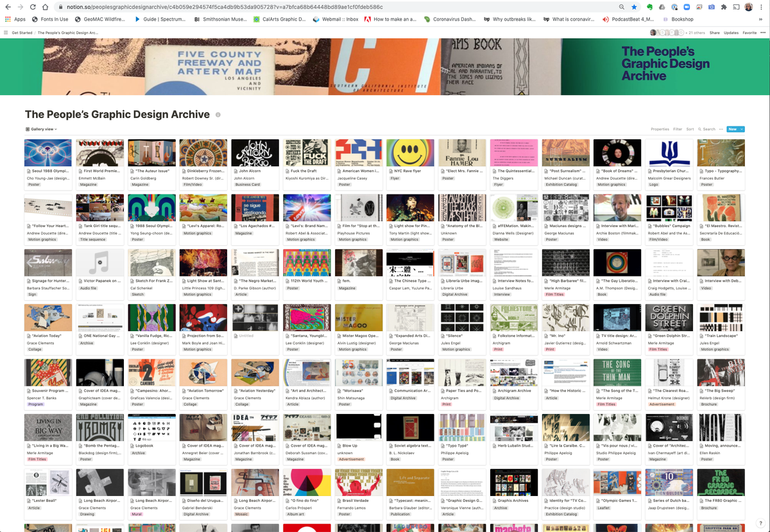Open "Souvenir Program..." card

48,384
